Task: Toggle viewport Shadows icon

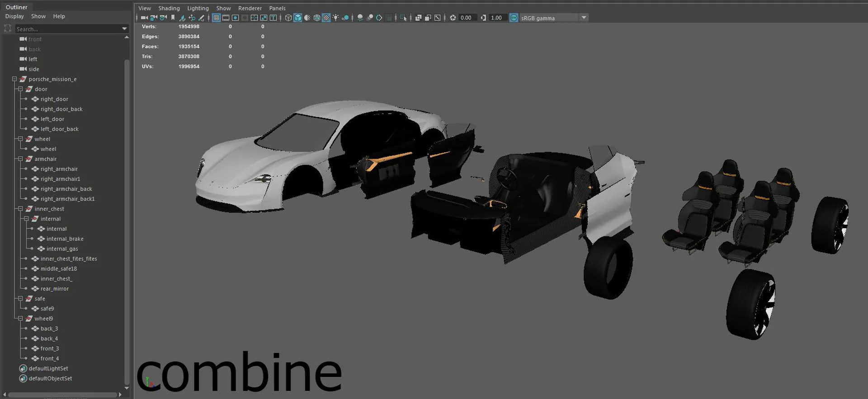Action: pos(345,18)
